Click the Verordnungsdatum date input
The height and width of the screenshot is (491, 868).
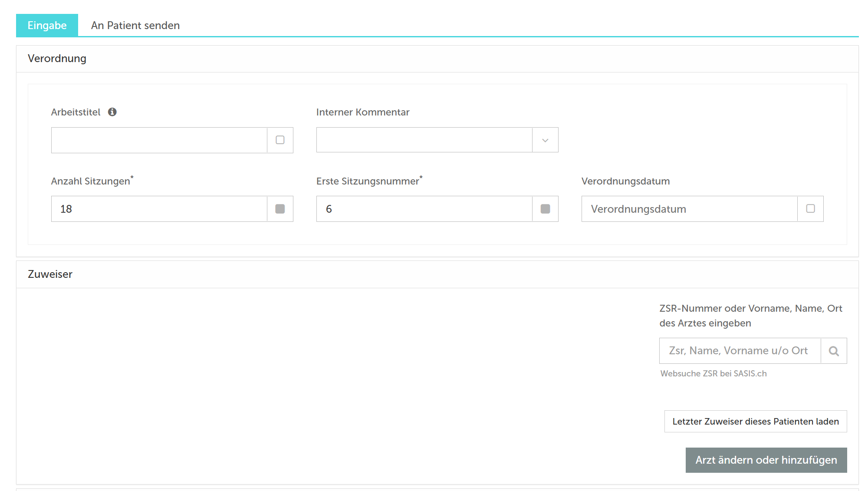pos(689,209)
